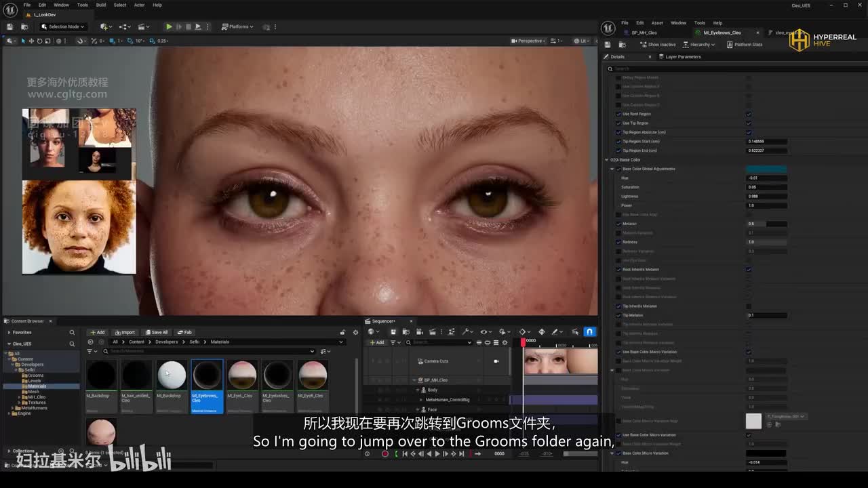Screen dimensions: 868x488
Task: Click the search icon beside Favorites
Action: pos(72,332)
